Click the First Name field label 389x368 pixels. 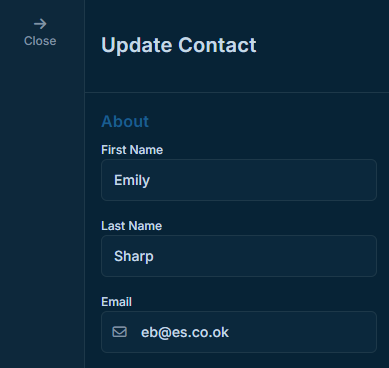[132, 150]
